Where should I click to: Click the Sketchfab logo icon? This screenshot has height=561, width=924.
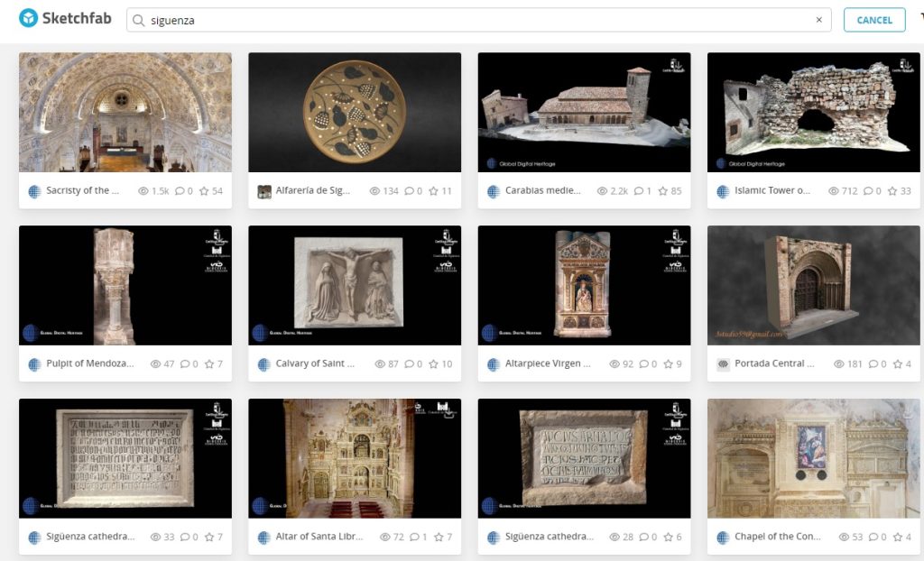pos(28,18)
